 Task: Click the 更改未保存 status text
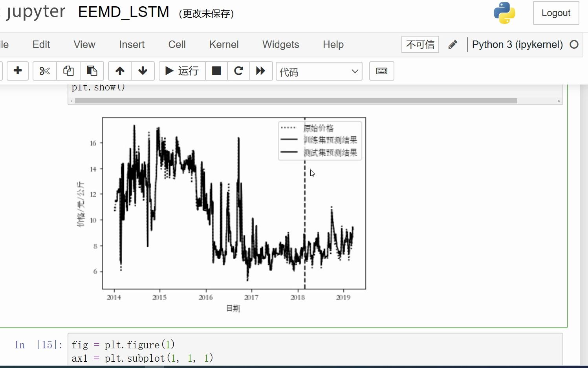207,14
